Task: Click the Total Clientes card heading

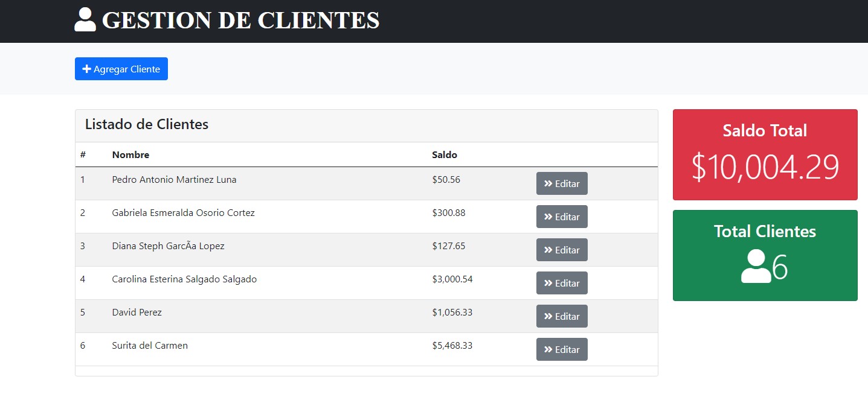Action: click(765, 231)
